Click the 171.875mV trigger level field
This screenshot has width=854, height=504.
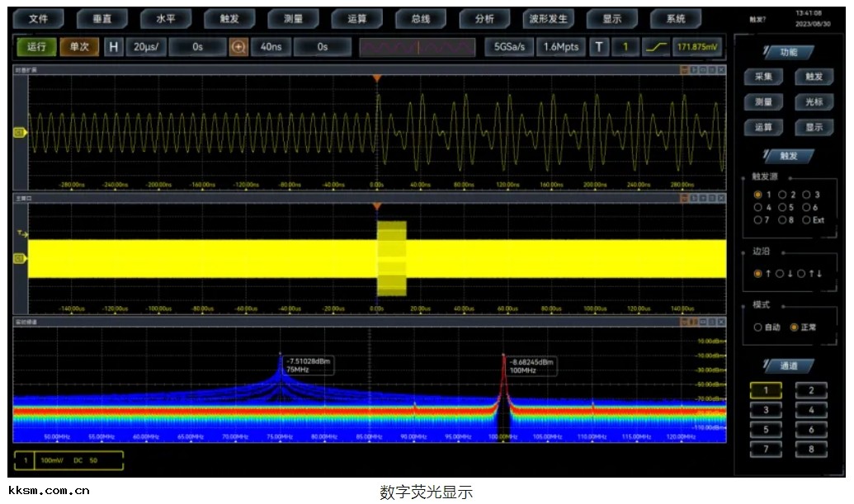697,47
